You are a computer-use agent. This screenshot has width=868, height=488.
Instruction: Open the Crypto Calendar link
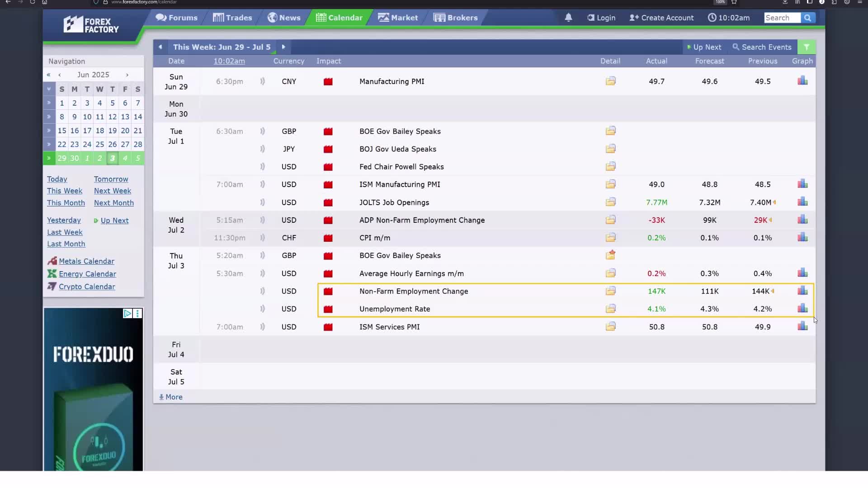[x=87, y=286]
